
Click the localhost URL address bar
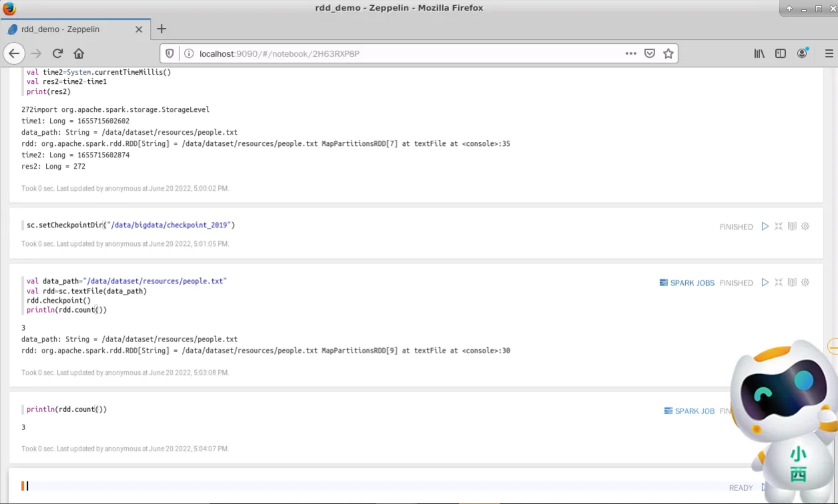point(400,53)
